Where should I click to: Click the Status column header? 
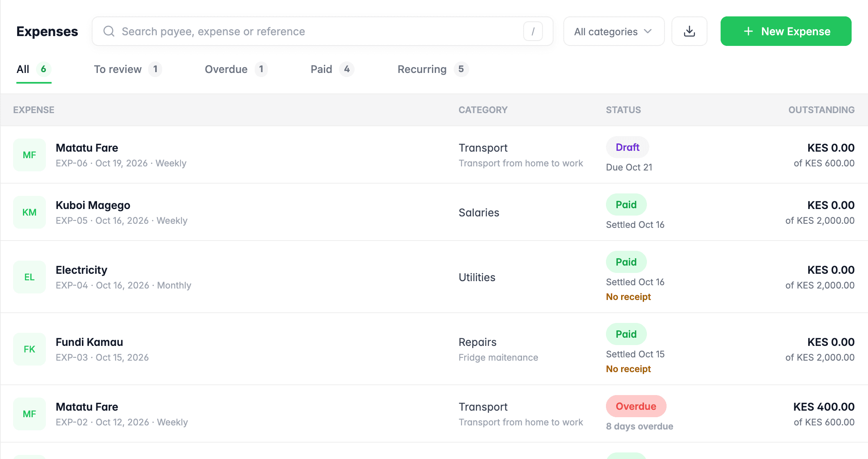click(x=624, y=110)
